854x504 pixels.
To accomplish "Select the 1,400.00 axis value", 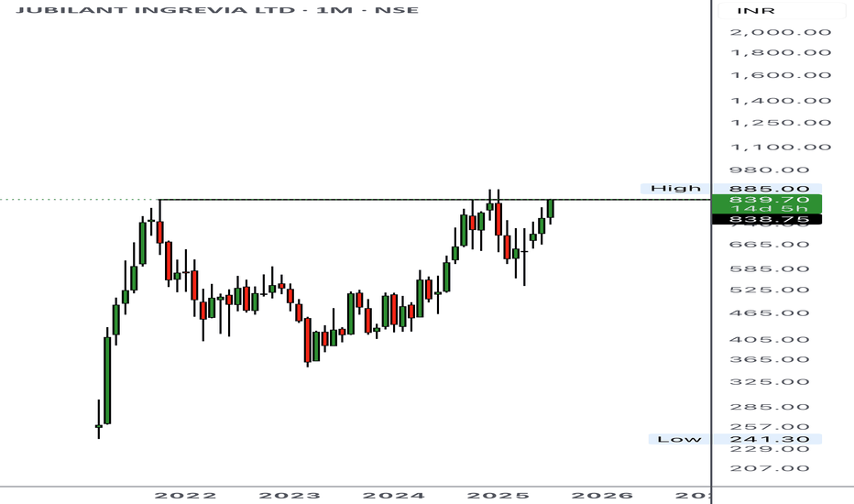I will pos(780,100).
